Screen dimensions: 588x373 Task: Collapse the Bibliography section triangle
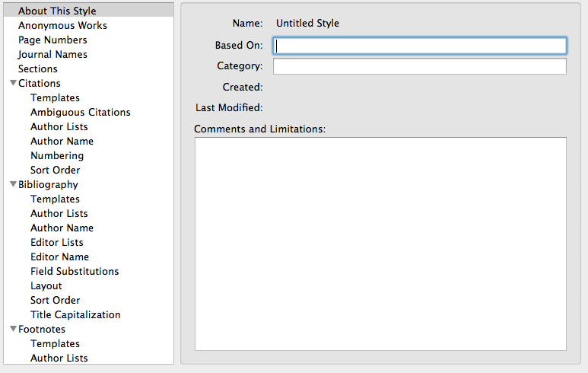click(13, 184)
